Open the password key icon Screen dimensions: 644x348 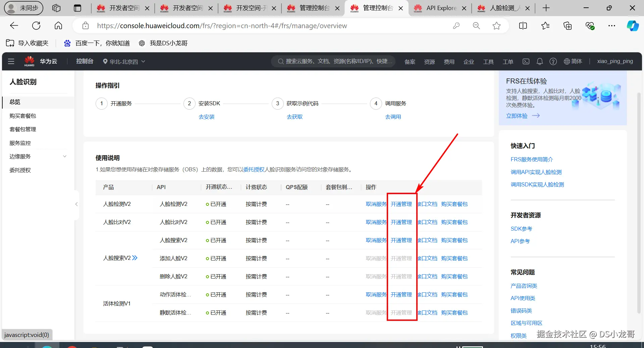click(456, 26)
